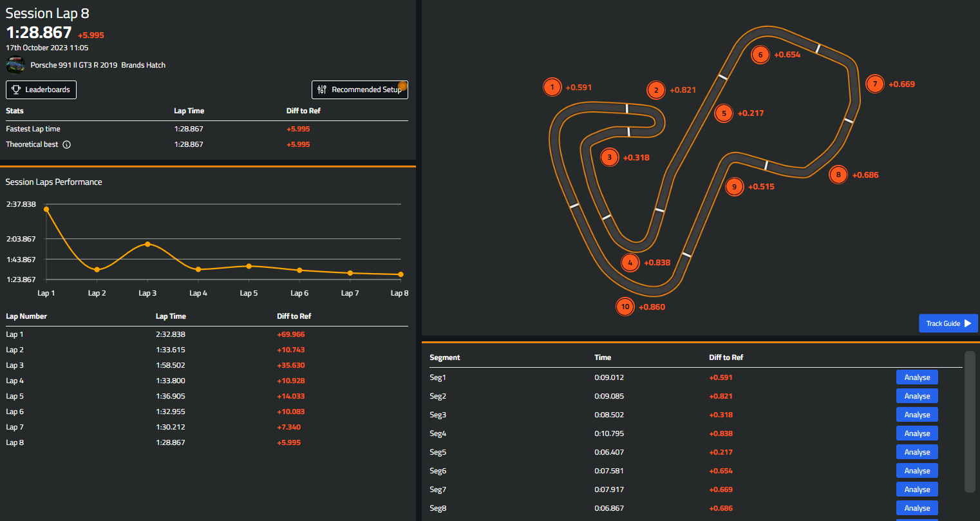The image size is (980, 521).
Task: Click segment marker 1 on the track map
Action: 552,86
